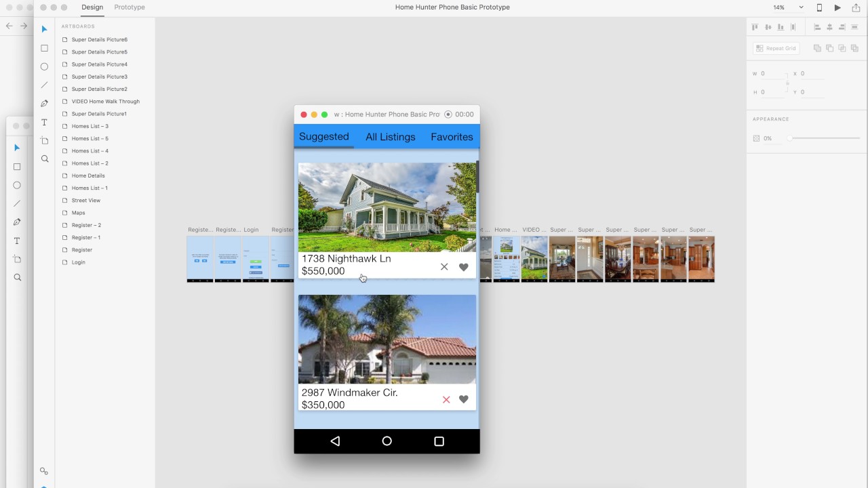Screen dimensions: 868x488
Task: Dismiss 2987 Windmaker Cir. with the red X
Action: (x=446, y=400)
